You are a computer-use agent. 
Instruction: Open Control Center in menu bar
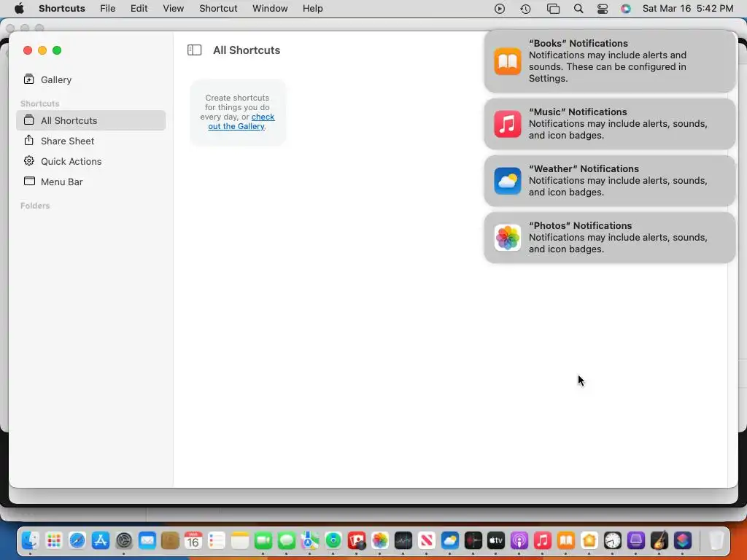(603, 9)
